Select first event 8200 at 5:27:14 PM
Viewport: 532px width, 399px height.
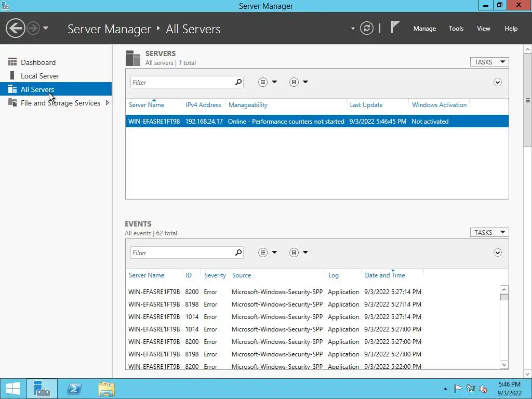pos(312,292)
